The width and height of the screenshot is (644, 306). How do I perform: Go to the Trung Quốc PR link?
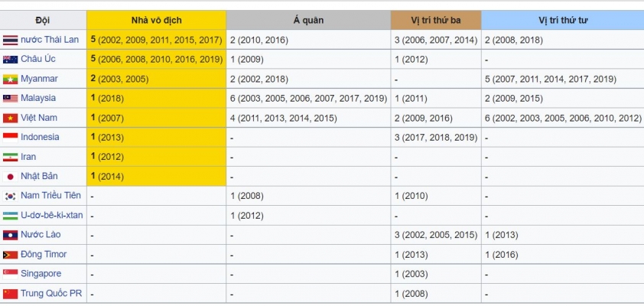[x=51, y=293]
